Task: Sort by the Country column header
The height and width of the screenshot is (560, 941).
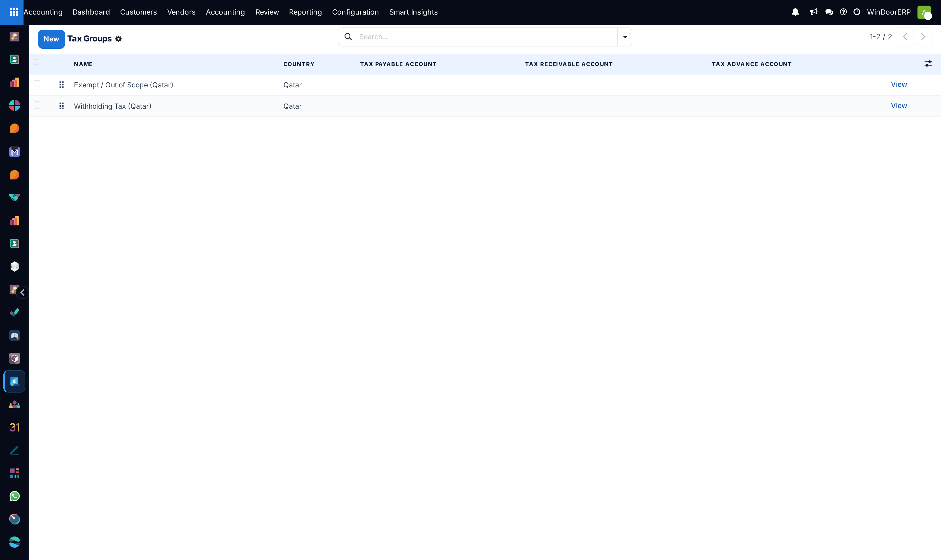Action: pyautogui.click(x=299, y=64)
